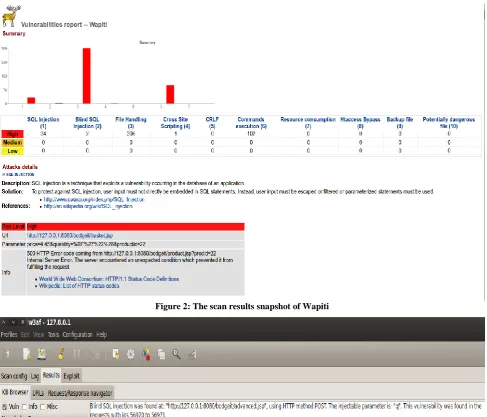Click the Cross Site Scripting (4) header
The height and width of the screenshot is (417, 487).
click(x=175, y=123)
